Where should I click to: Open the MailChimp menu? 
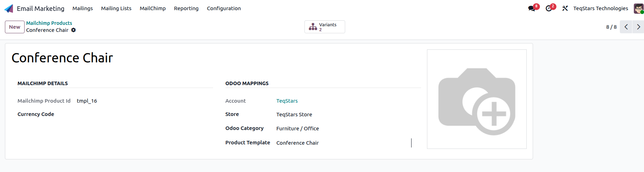tap(153, 8)
